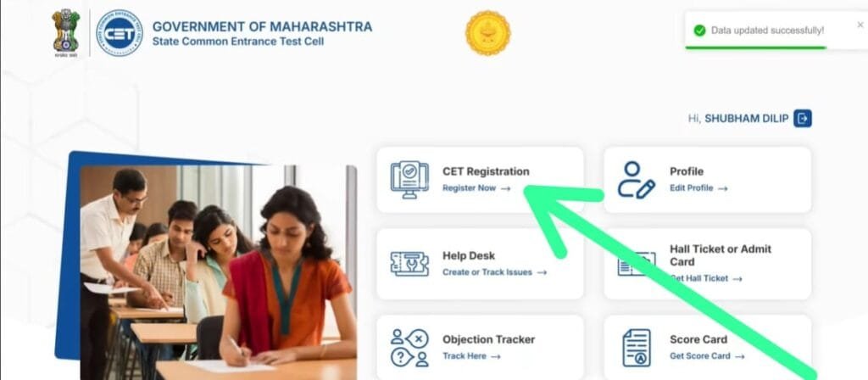This screenshot has height=380, width=868.
Task: Select the Get Hall Ticket link
Action: tap(706, 278)
